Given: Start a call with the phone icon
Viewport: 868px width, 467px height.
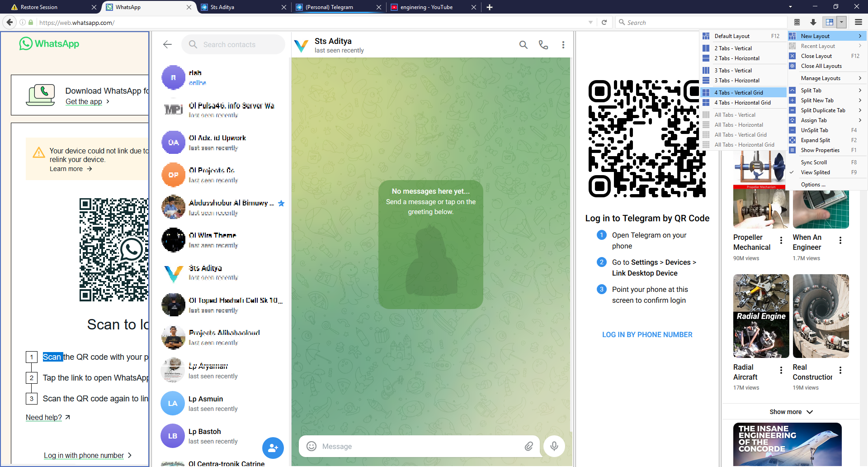Looking at the screenshot, I should [543, 45].
